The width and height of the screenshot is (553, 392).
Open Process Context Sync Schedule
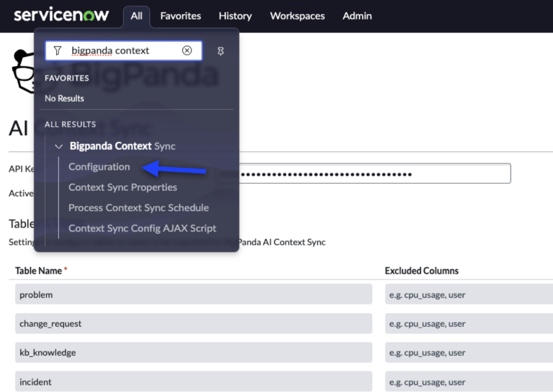[139, 208]
